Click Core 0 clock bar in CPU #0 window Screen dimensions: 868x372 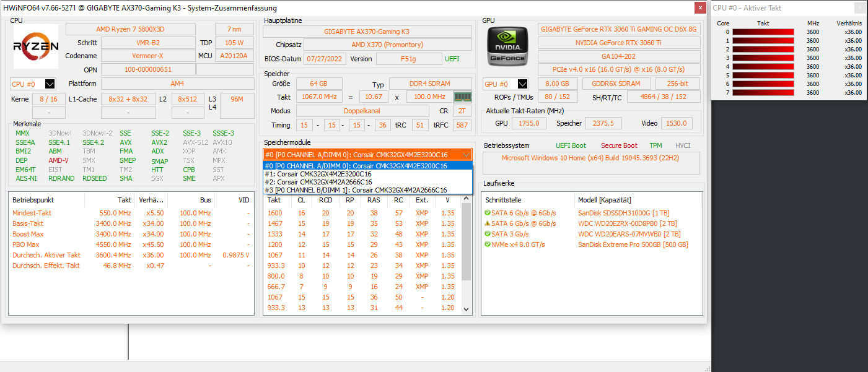pyautogui.click(x=763, y=32)
